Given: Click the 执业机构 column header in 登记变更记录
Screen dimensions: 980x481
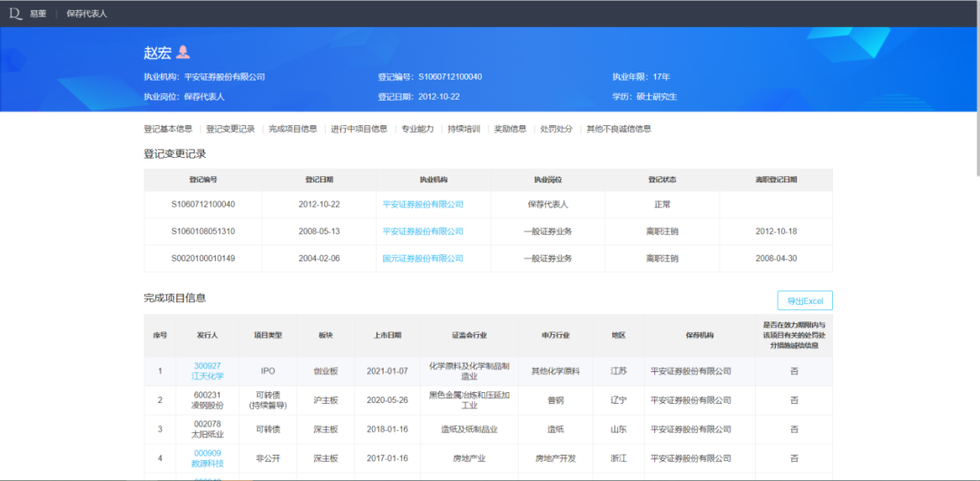Looking at the screenshot, I should click(434, 180).
